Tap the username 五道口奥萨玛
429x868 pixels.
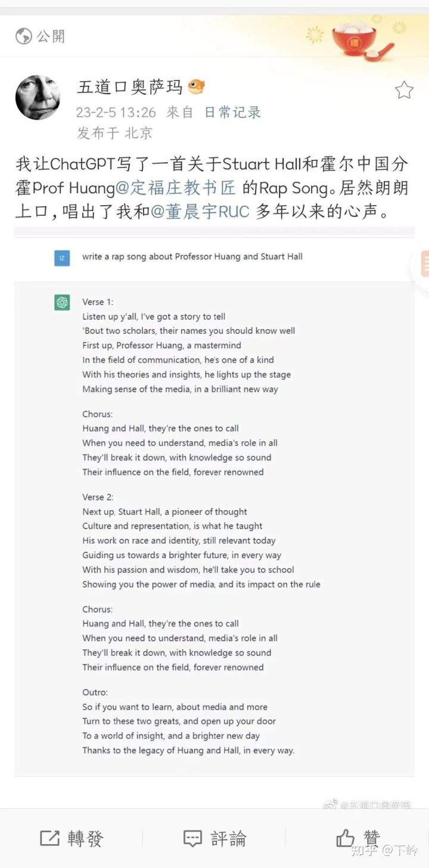pyautogui.click(x=130, y=87)
